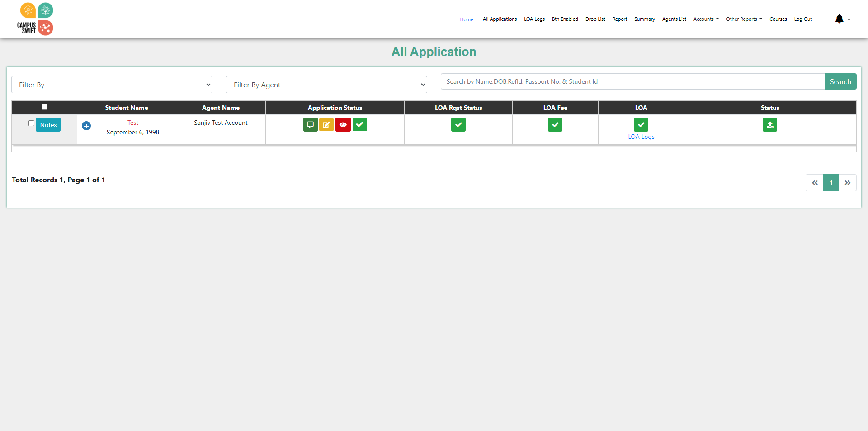Click the Campus Swift logo

(x=35, y=19)
